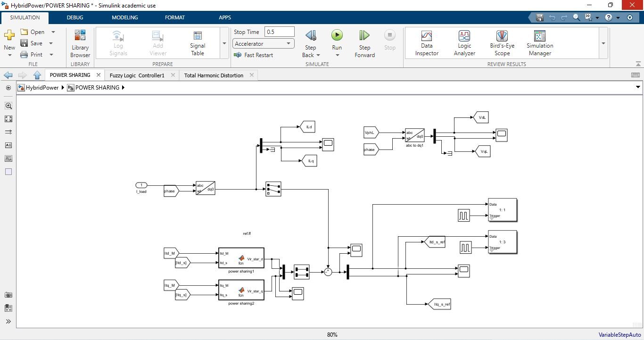The width and height of the screenshot is (644, 340).
Task: Click the green Run simulation button
Action: [337, 35]
